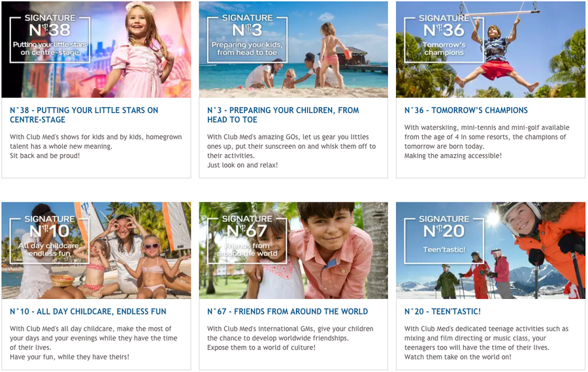The image size is (588, 372).
Task: Select the Signature N°3 badge overlay
Action: click(x=247, y=39)
